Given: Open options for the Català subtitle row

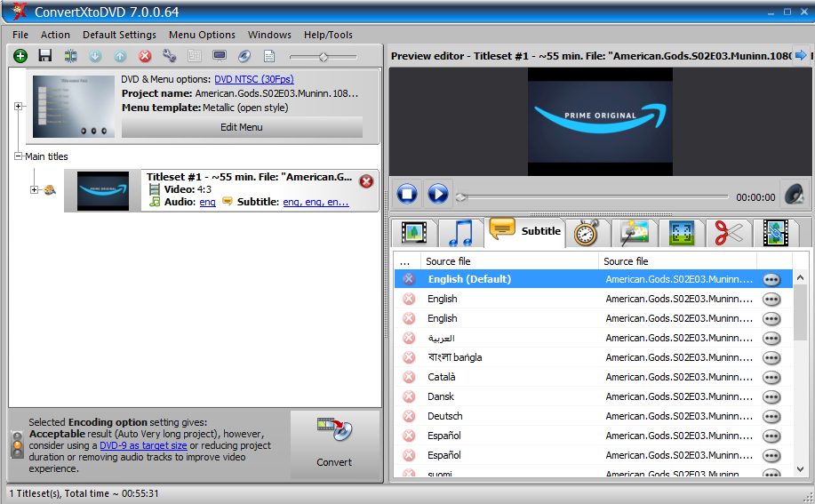Looking at the screenshot, I should (x=771, y=377).
